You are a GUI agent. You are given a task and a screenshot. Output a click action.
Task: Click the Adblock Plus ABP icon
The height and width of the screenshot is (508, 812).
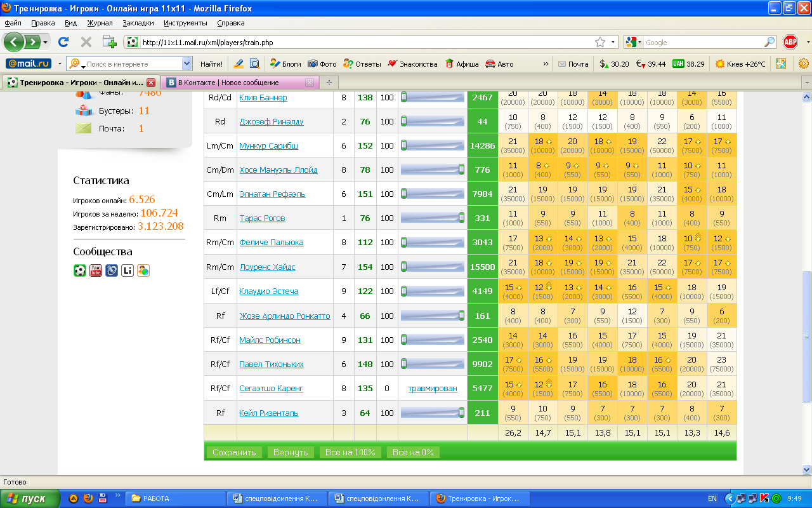click(790, 42)
